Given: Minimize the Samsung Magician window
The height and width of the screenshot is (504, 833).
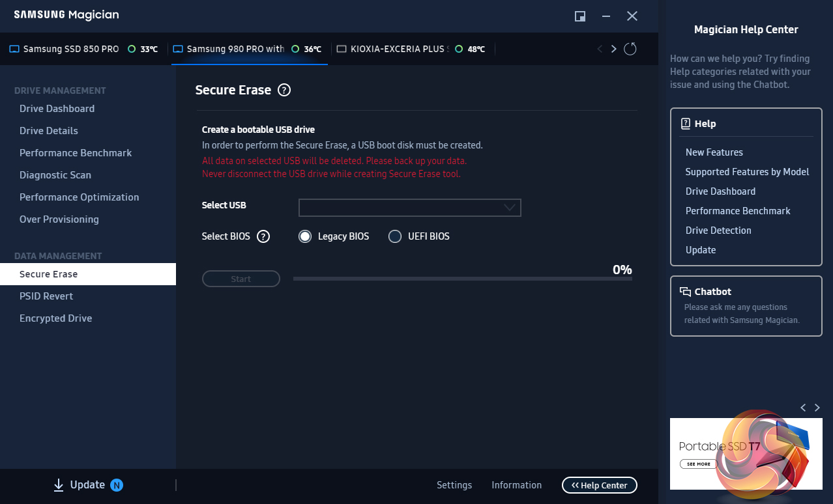Looking at the screenshot, I should tap(606, 16).
